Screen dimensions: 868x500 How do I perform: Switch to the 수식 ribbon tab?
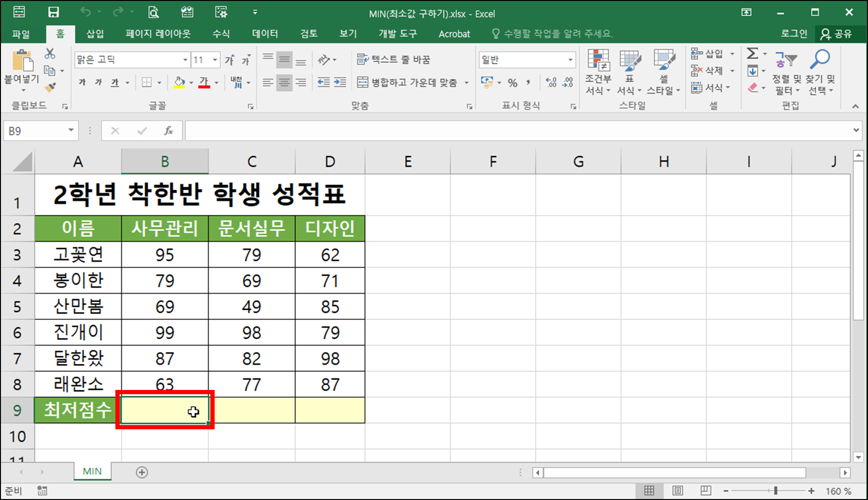pos(220,33)
